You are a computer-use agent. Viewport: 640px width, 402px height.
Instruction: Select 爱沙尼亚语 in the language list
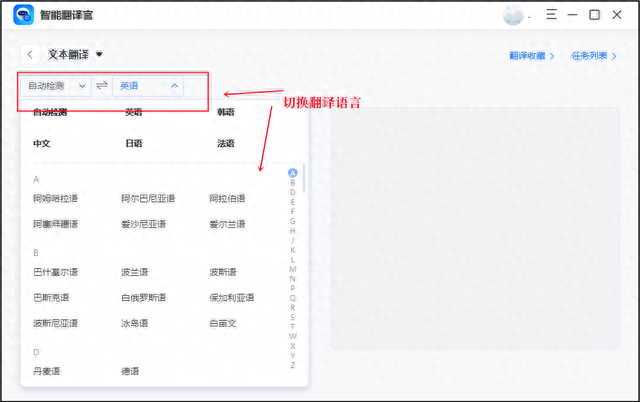pos(143,224)
